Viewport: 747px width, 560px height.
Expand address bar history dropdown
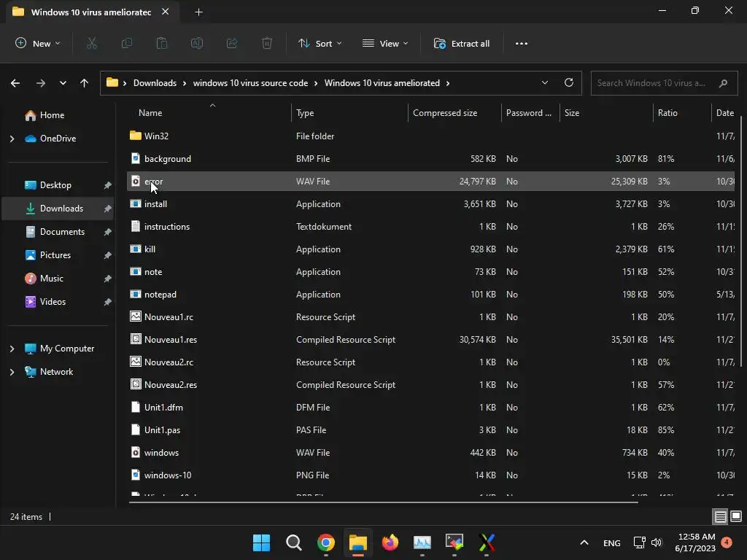pyautogui.click(x=544, y=82)
